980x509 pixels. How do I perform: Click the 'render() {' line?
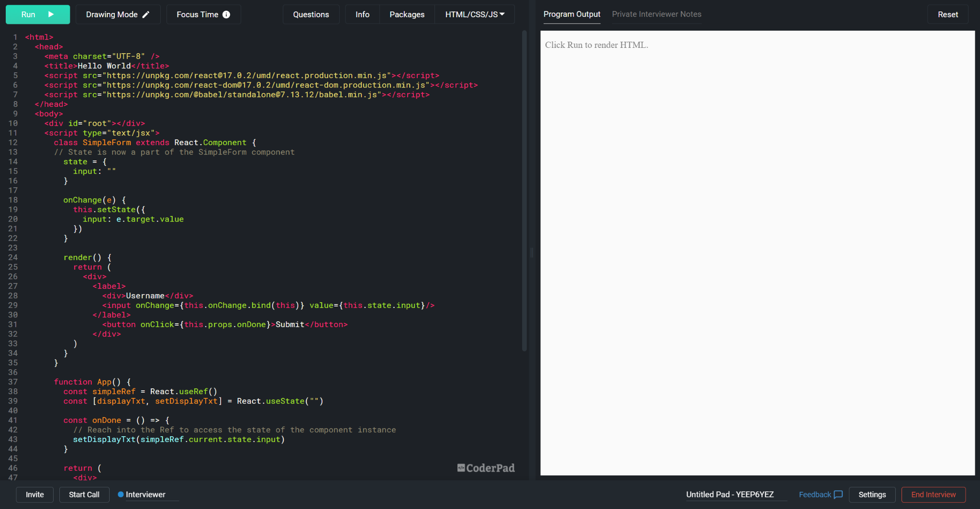tap(88, 258)
